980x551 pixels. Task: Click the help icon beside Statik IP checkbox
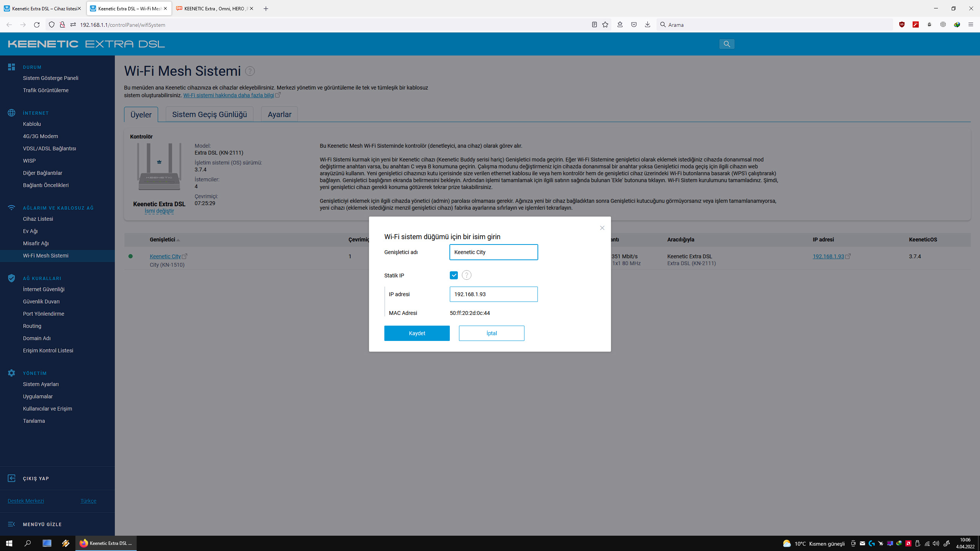click(466, 275)
